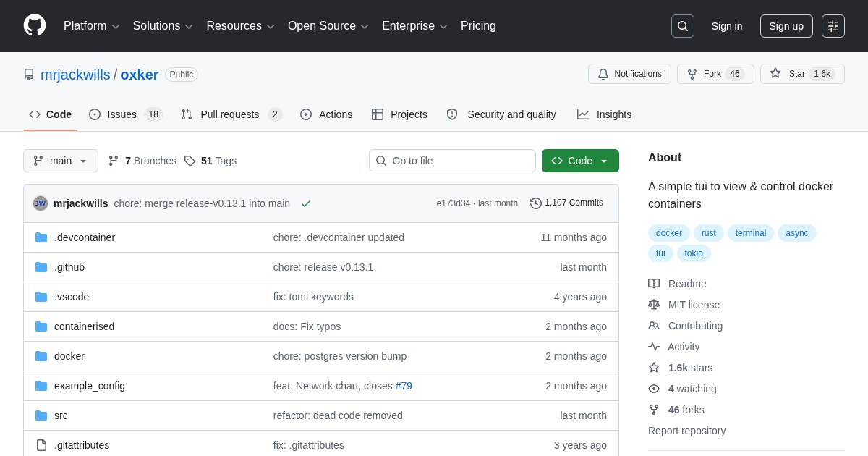Expand the Enterprise menu
This screenshot has height=456, width=868.
click(x=414, y=26)
